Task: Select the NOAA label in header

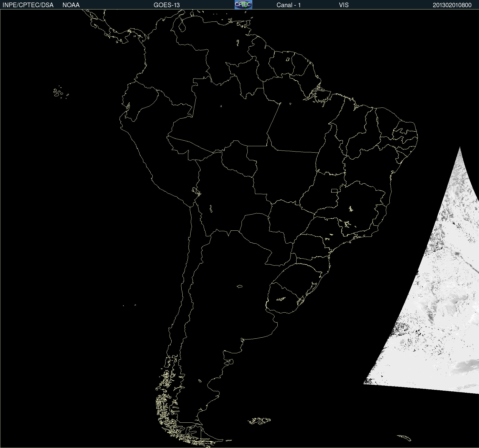Action: point(71,5)
